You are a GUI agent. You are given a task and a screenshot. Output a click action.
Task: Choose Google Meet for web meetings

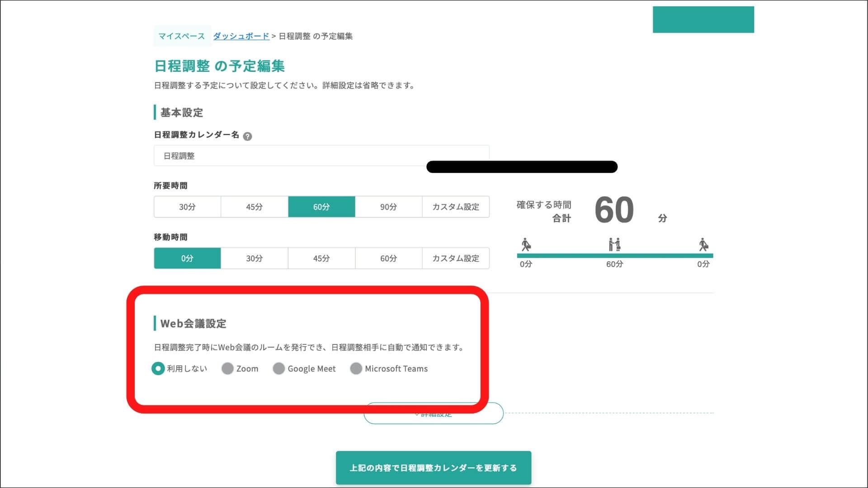[x=279, y=369]
